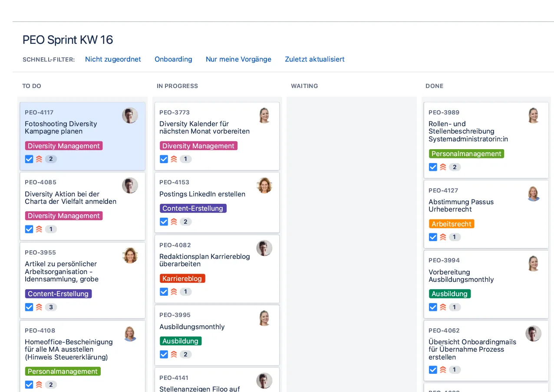Click assignee avatar on PEO-3994 card
The width and height of the screenshot is (554, 392).
(534, 264)
